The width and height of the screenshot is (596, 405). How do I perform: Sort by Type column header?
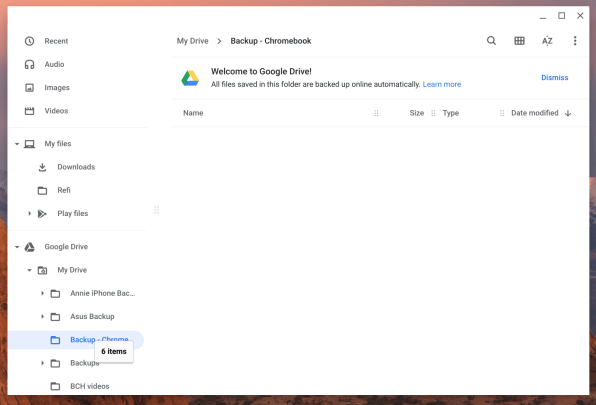[450, 113]
